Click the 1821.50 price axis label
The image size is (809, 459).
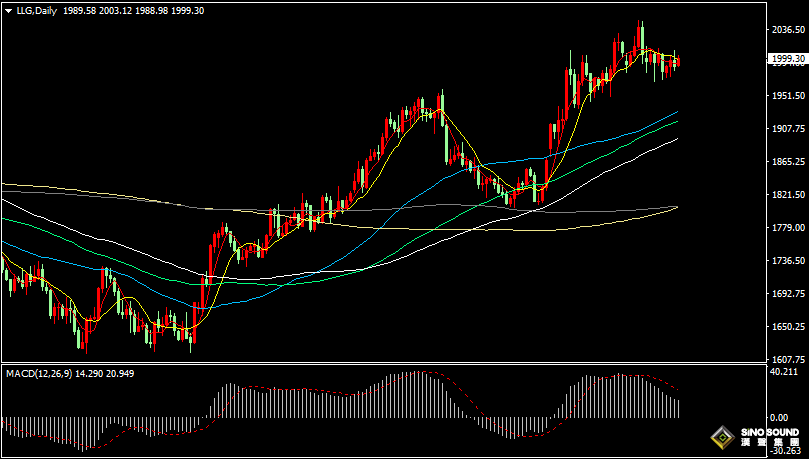click(787, 195)
